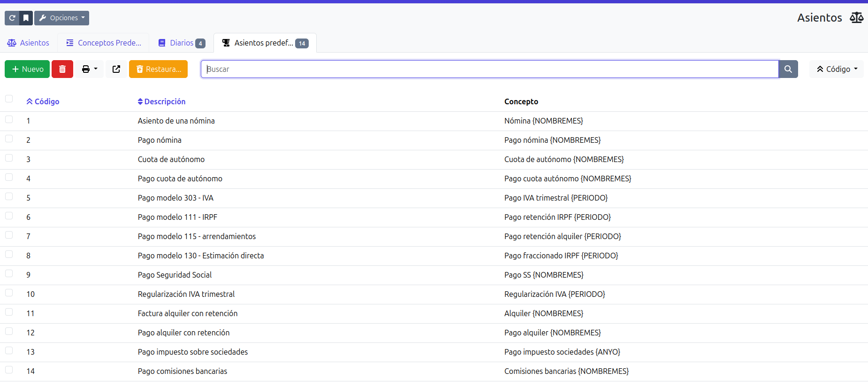
Task: Focus the Buscar search field
Action: click(489, 69)
